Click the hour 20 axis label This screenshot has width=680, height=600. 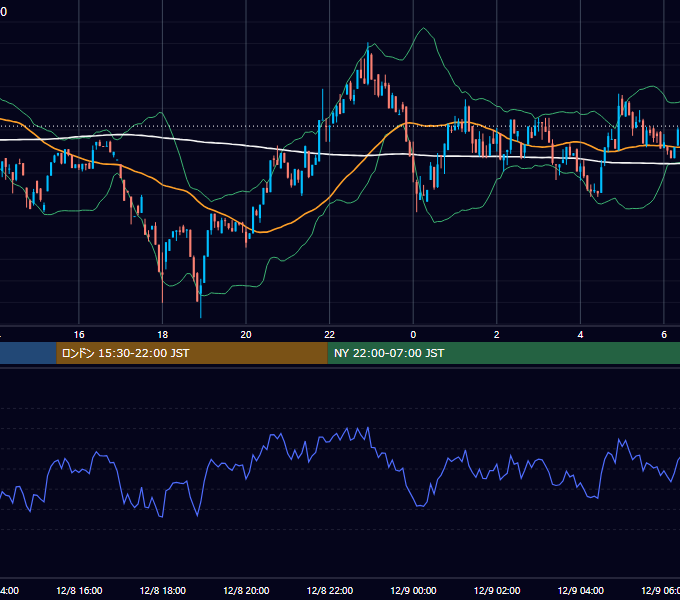pyautogui.click(x=246, y=335)
